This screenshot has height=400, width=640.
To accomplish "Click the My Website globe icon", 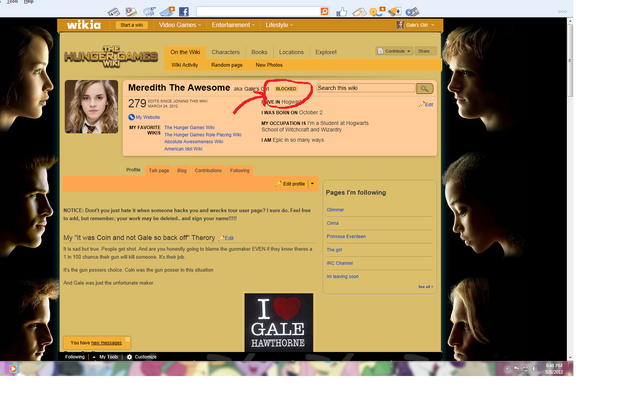I will pyautogui.click(x=131, y=117).
